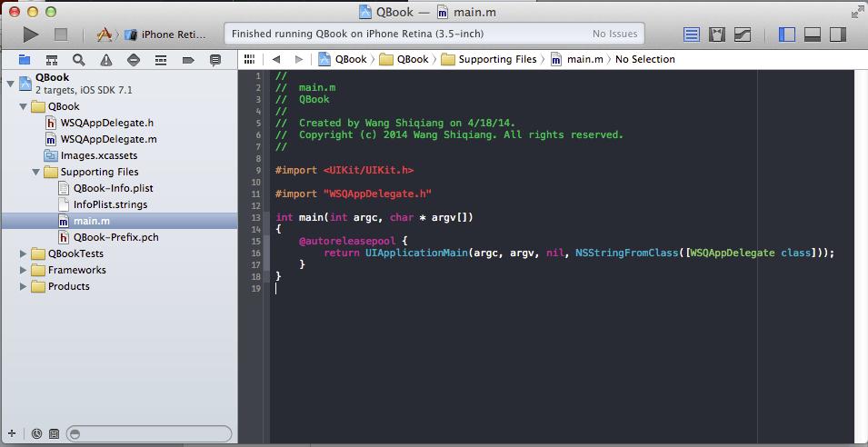Run the QBook app with Play button
This screenshot has height=447, width=868.
point(31,35)
